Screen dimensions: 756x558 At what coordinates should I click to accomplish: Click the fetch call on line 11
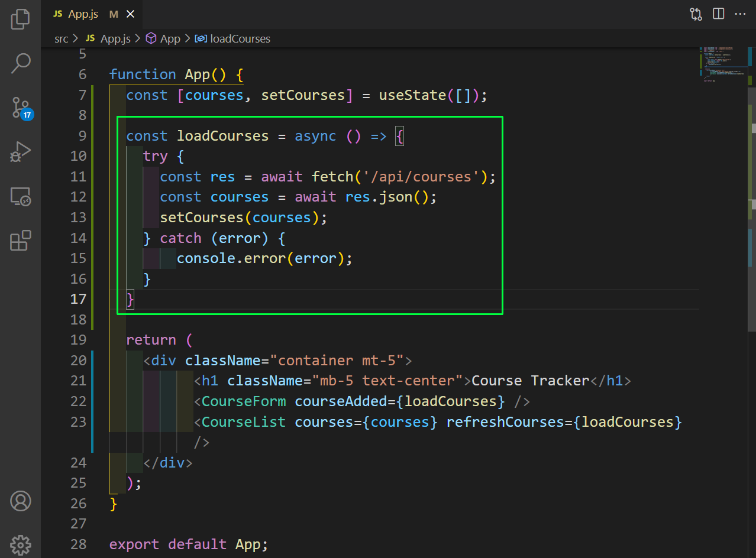[332, 177]
